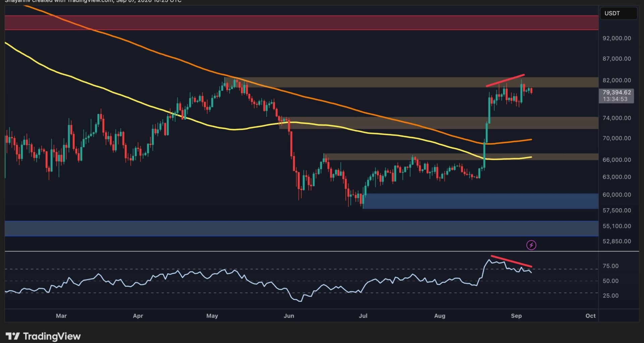Click the red divergence trendline above price
644x343 pixels.
click(x=505, y=80)
